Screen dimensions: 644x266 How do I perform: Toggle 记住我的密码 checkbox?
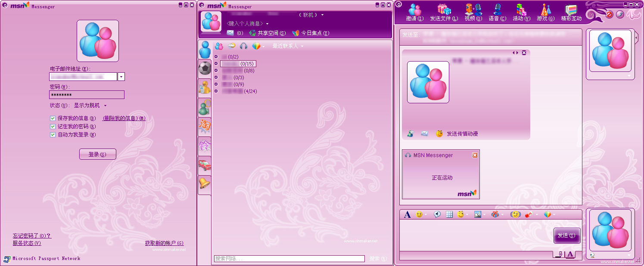point(53,127)
